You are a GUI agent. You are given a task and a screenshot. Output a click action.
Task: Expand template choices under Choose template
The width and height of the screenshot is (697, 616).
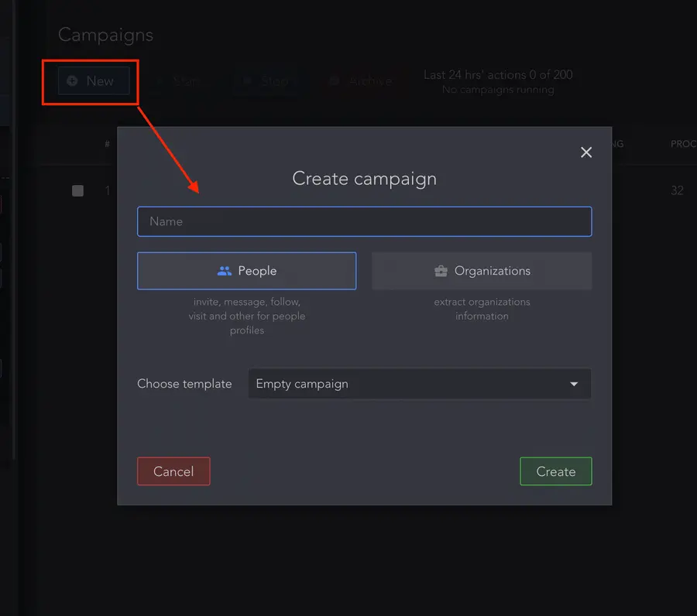pyautogui.click(x=419, y=383)
